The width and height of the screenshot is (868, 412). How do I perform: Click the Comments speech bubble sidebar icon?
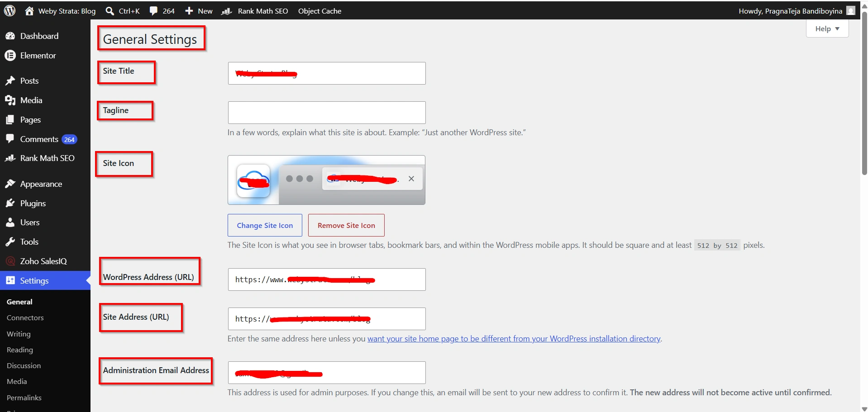tap(10, 138)
